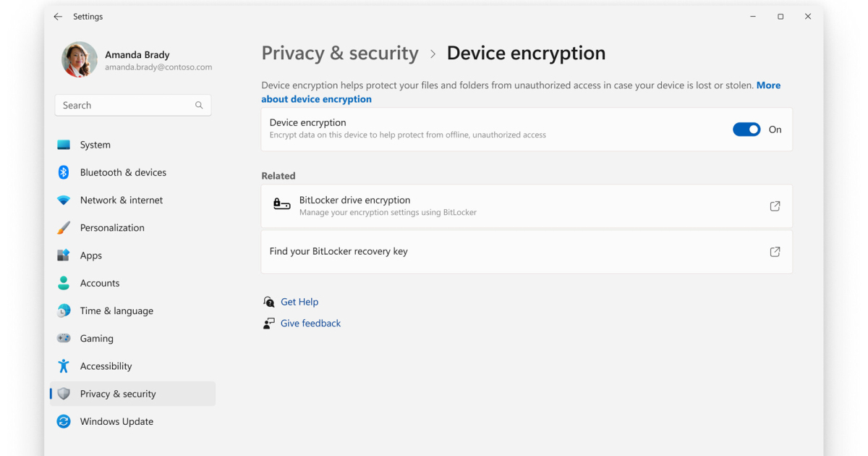Select Time & language in sidebar
The image size is (868, 456).
pos(116,311)
